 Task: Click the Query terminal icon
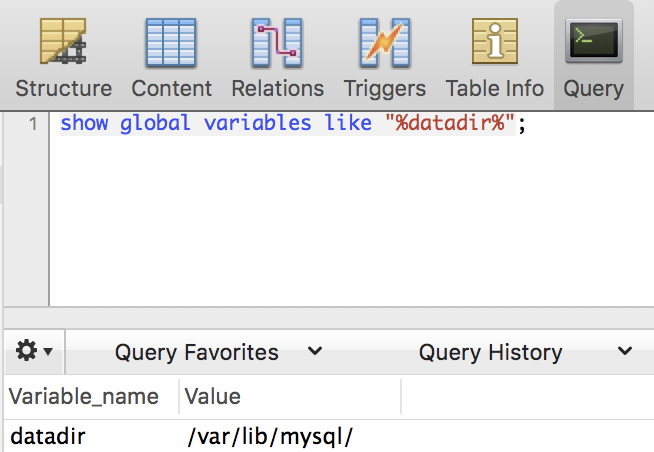point(593,42)
